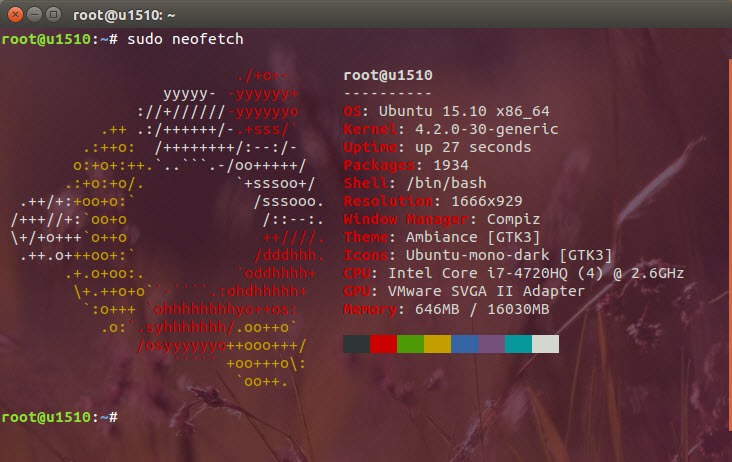Click the cyan color block
This screenshot has width=732, height=462.
coord(518,345)
